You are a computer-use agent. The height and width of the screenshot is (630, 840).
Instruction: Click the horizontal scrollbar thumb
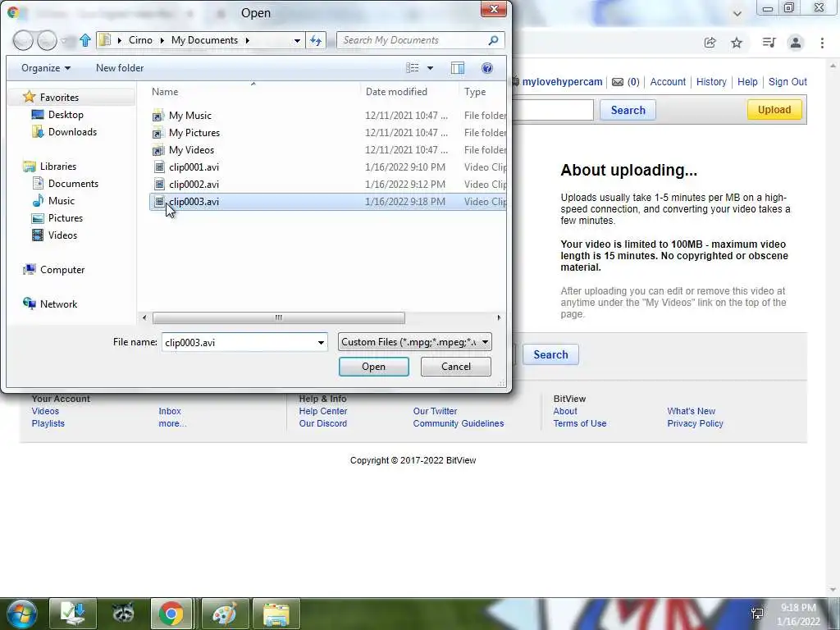point(279,317)
